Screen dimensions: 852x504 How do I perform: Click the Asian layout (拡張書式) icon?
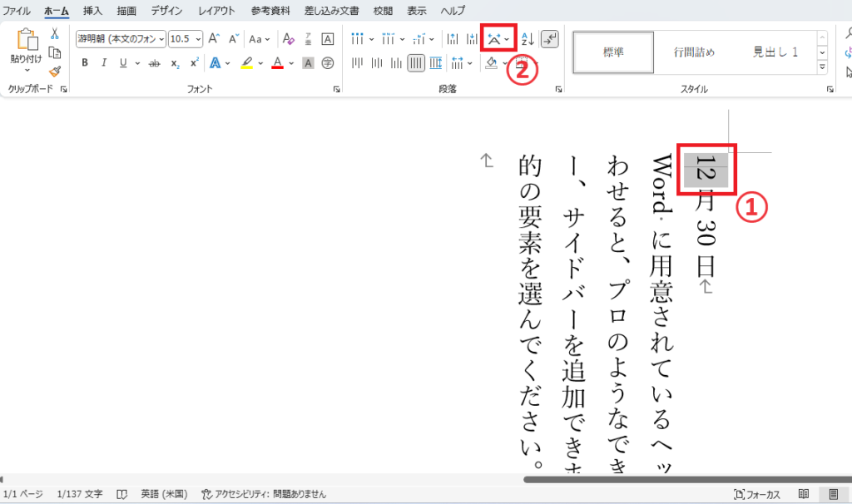click(494, 38)
